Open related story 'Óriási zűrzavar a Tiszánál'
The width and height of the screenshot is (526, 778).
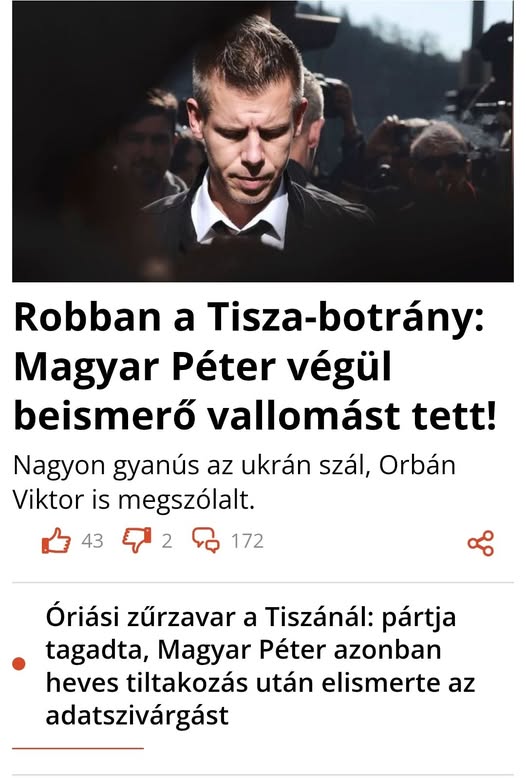(260, 666)
